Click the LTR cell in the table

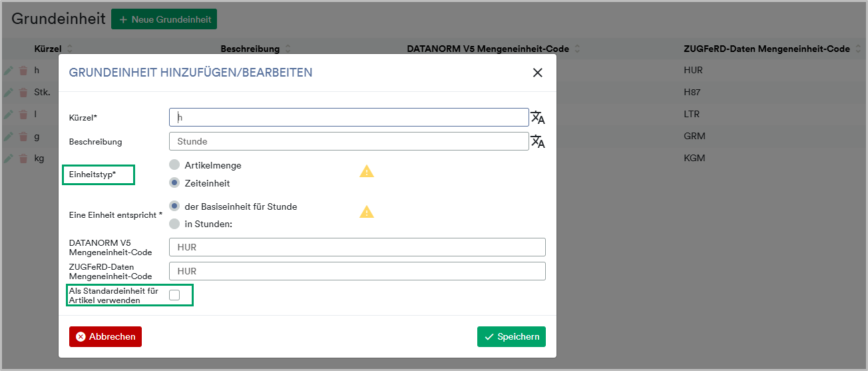pyautogui.click(x=692, y=114)
